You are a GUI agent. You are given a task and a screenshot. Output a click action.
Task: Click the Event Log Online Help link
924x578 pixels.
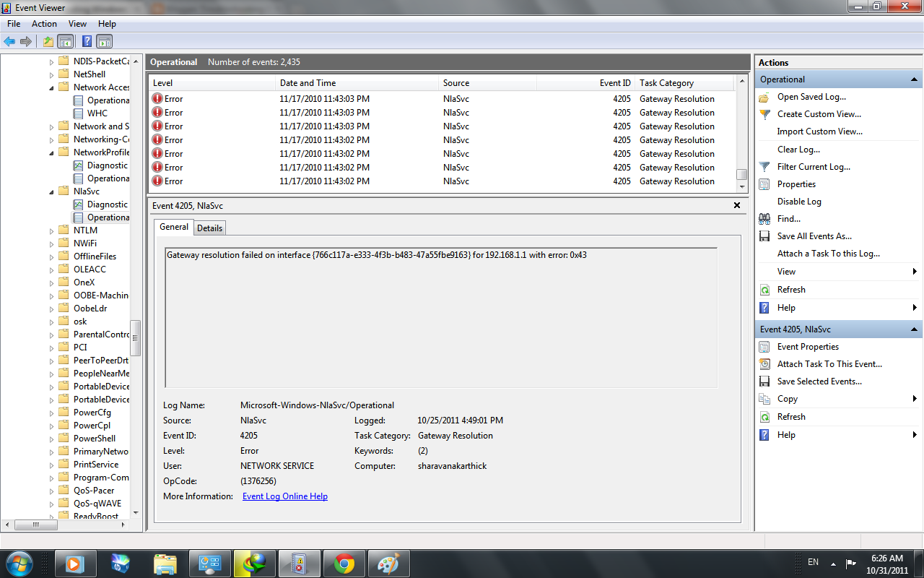[x=284, y=496]
